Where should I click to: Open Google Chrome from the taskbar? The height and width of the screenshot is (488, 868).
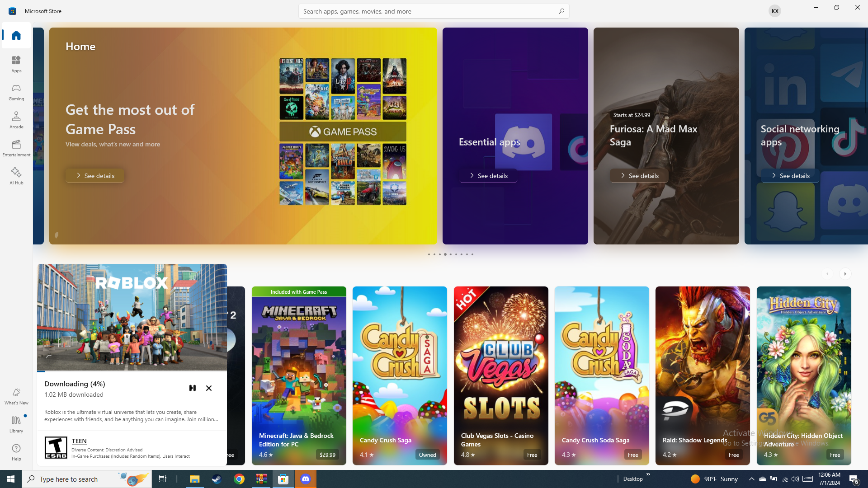click(x=239, y=479)
